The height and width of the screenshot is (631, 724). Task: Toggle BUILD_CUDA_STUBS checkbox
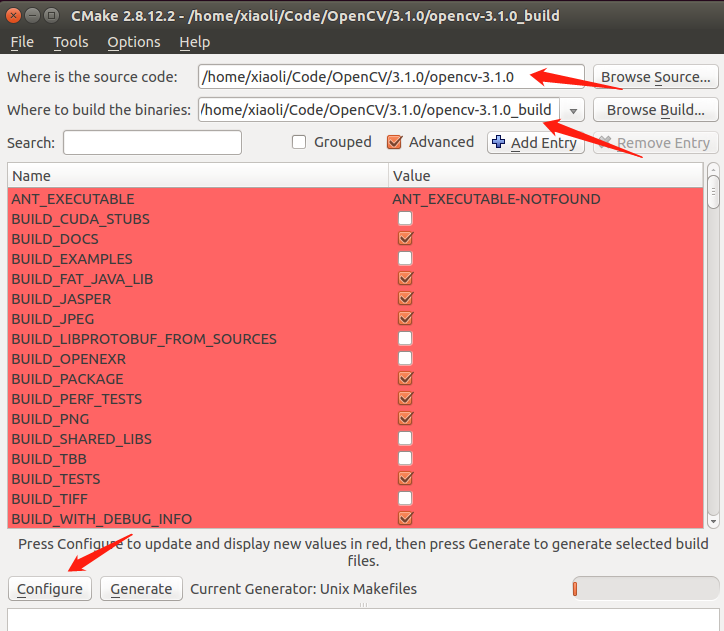(405, 218)
